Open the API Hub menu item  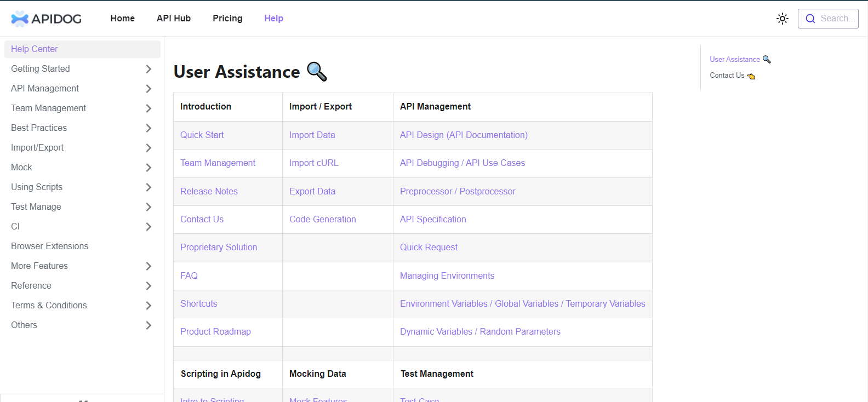point(174,18)
